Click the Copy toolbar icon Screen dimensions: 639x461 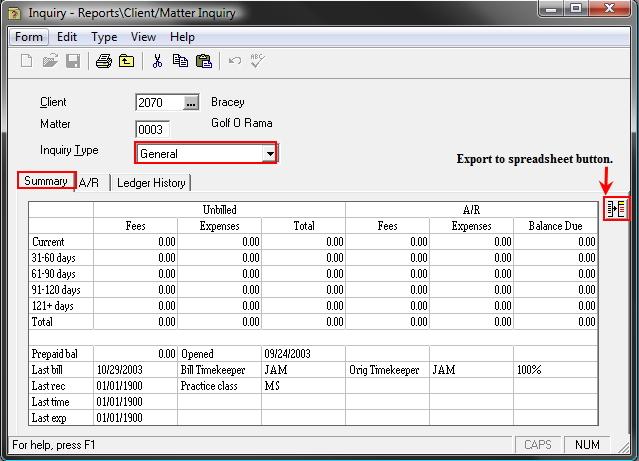(180, 61)
